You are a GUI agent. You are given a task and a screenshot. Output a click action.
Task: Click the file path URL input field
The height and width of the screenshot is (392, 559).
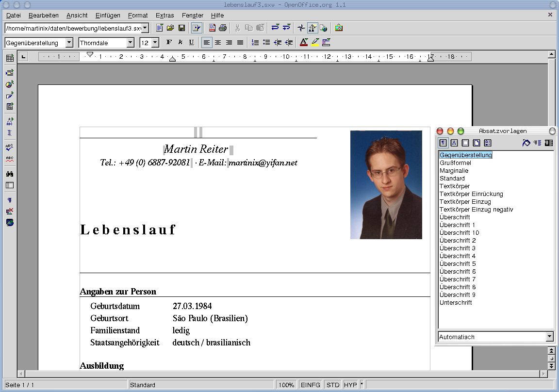(73, 28)
